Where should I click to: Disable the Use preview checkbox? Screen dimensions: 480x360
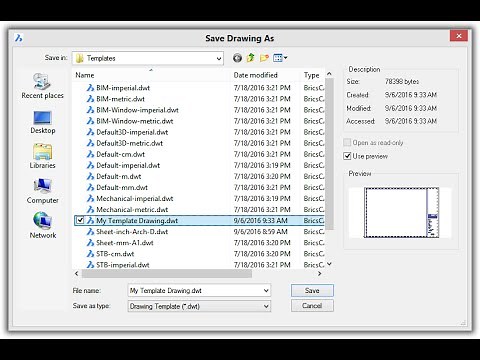(x=347, y=156)
